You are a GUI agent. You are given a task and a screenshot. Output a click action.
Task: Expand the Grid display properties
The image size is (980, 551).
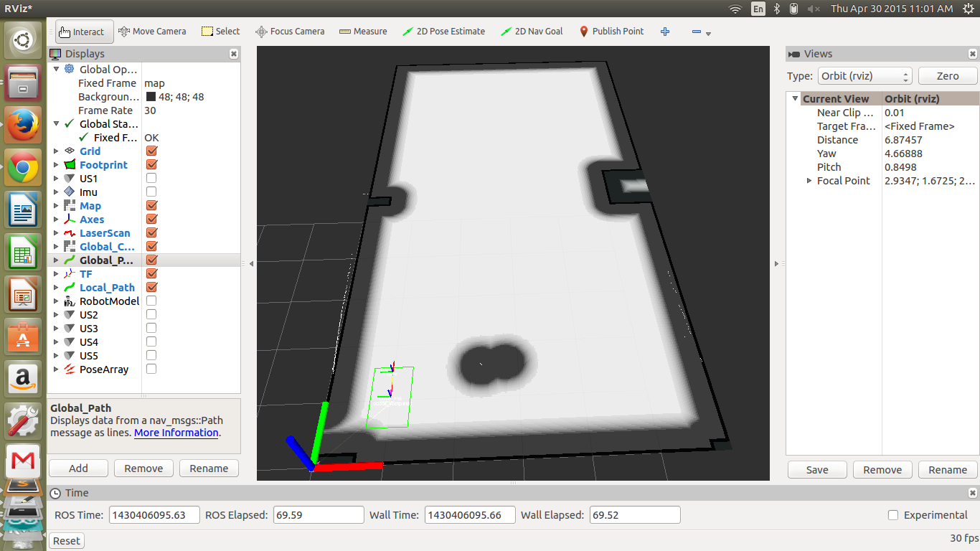[57, 151]
